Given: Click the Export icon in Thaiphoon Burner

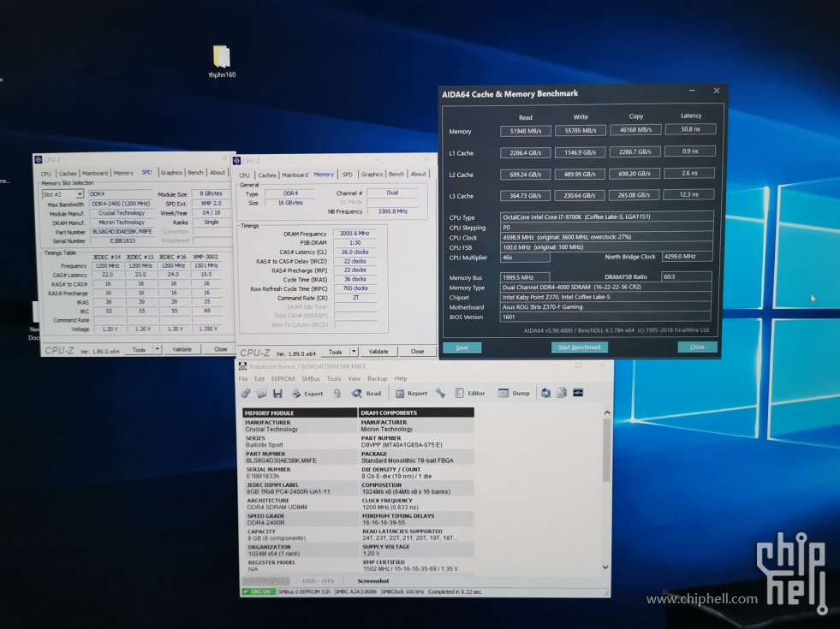Looking at the screenshot, I should click(x=307, y=394).
